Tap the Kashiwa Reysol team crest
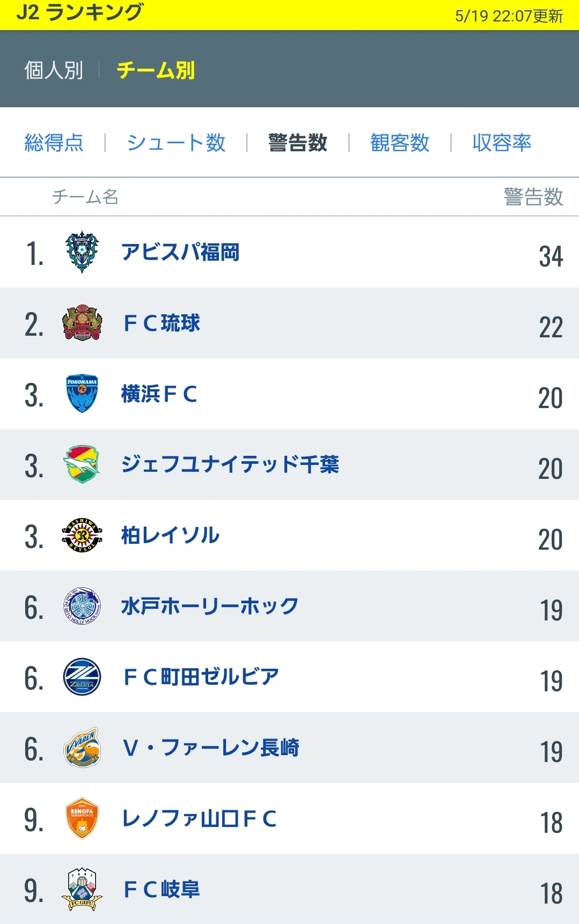The height and width of the screenshot is (924, 579). pyautogui.click(x=82, y=535)
